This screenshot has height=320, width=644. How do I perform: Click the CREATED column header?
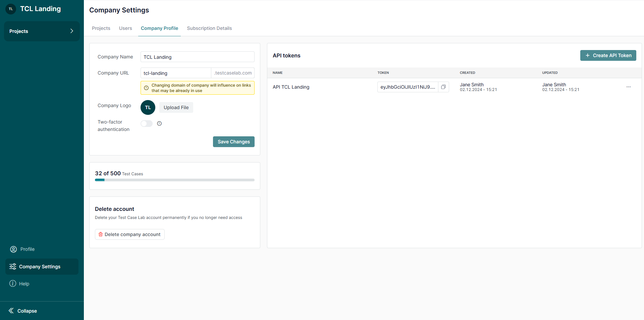click(x=468, y=73)
